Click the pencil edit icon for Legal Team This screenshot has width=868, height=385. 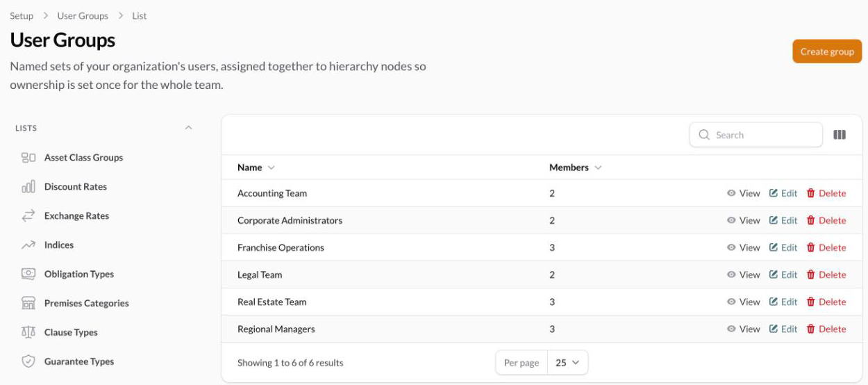point(774,275)
